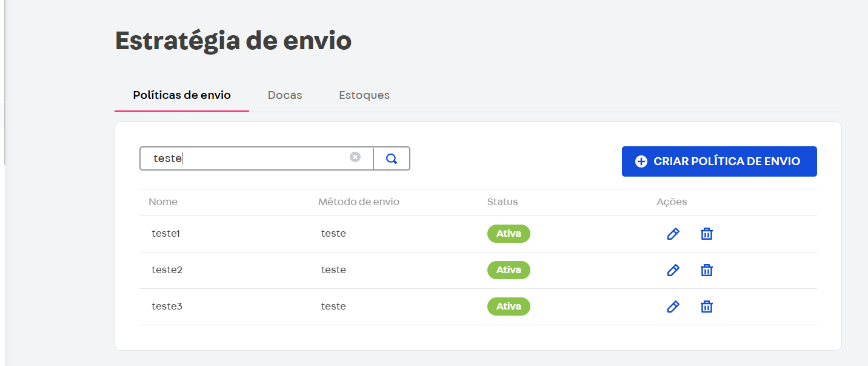
Task: Click the Método de envio column header
Action: 359,202
